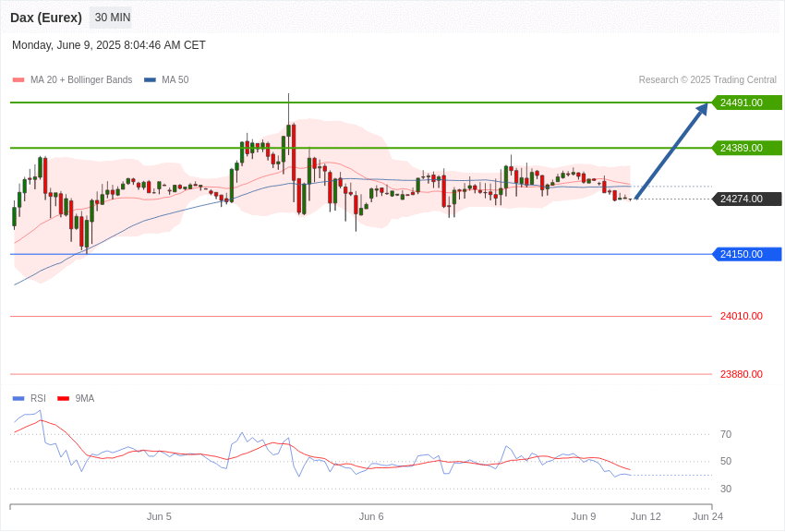Viewport: 785px width, 532px height.
Task: Click the pink MA 20 + Bollinger Bands legend swatch
Action: coord(18,79)
